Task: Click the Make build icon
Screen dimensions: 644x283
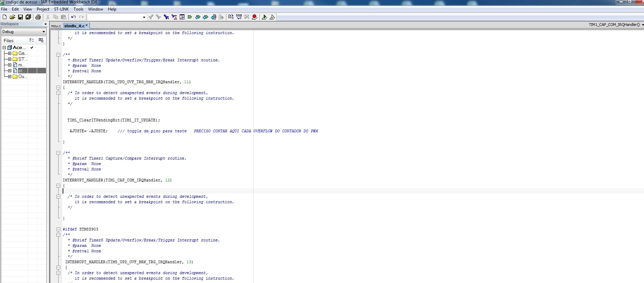Action: 239,17
